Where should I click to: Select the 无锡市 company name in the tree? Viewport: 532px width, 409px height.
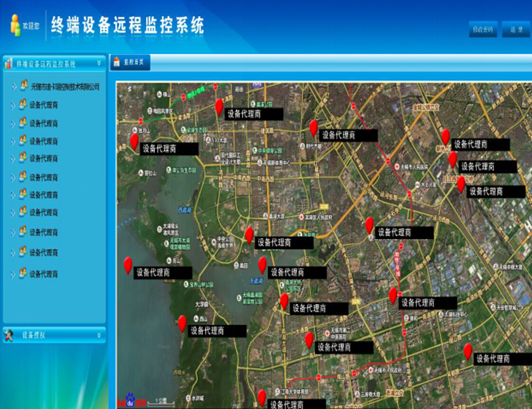pos(65,86)
